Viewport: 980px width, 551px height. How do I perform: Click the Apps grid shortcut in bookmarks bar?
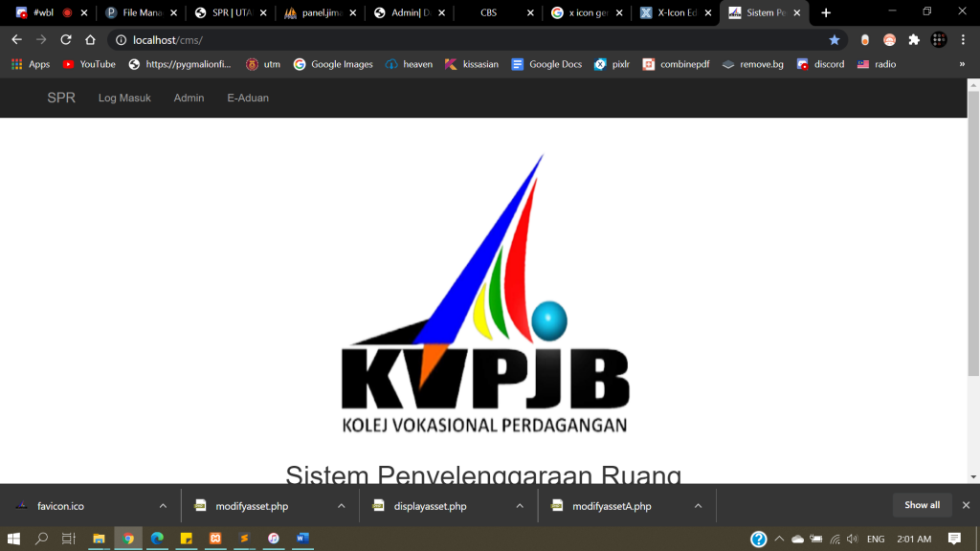31,64
